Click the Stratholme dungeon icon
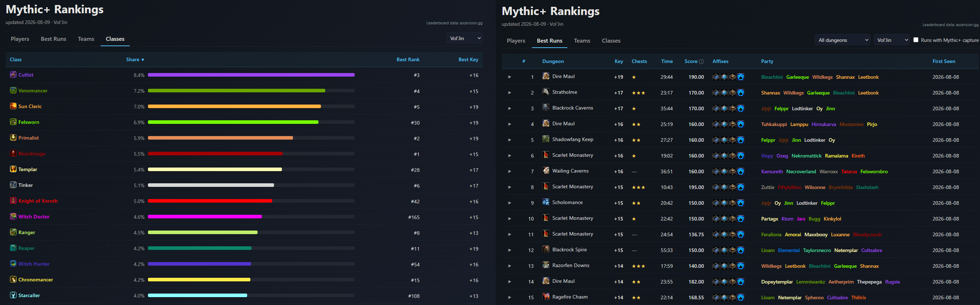 546,92
